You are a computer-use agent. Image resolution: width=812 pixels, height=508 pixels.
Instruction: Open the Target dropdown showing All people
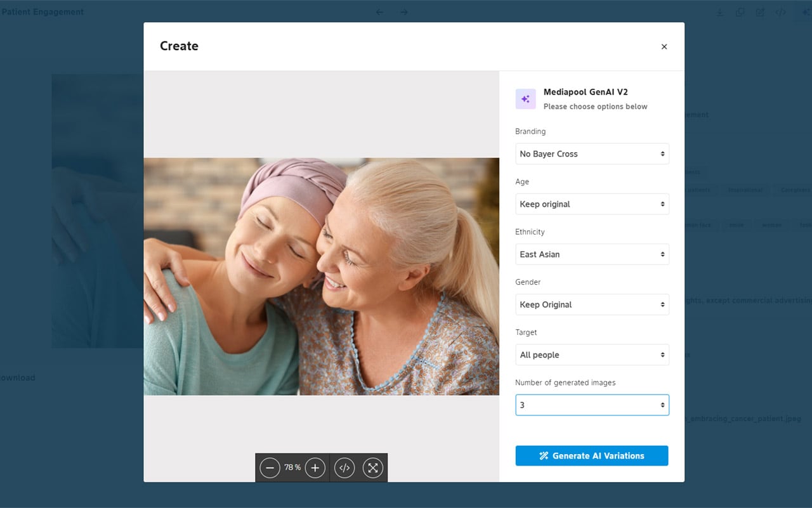pyautogui.click(x=593, y=355)
